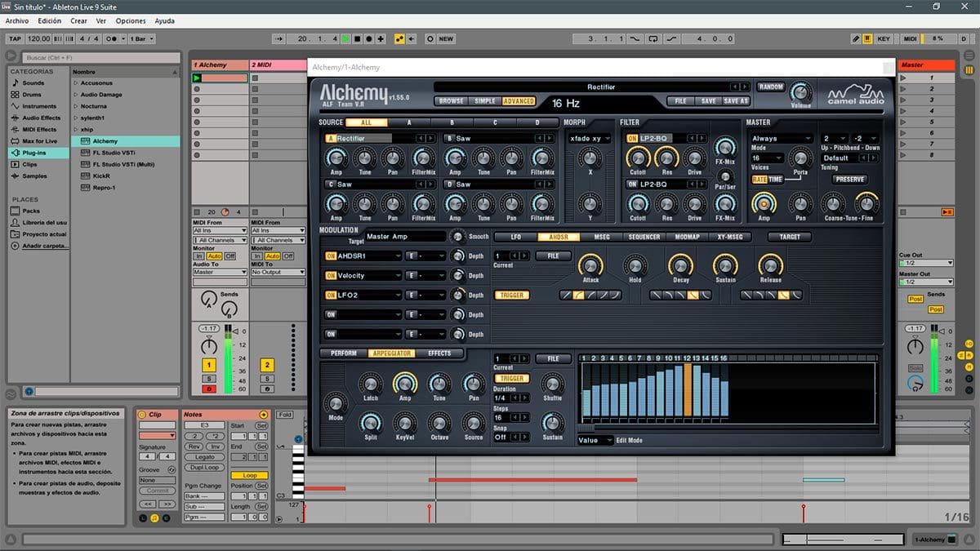Click the Follow arrow button in transport

pyautogui.click(x=278, y=38)
